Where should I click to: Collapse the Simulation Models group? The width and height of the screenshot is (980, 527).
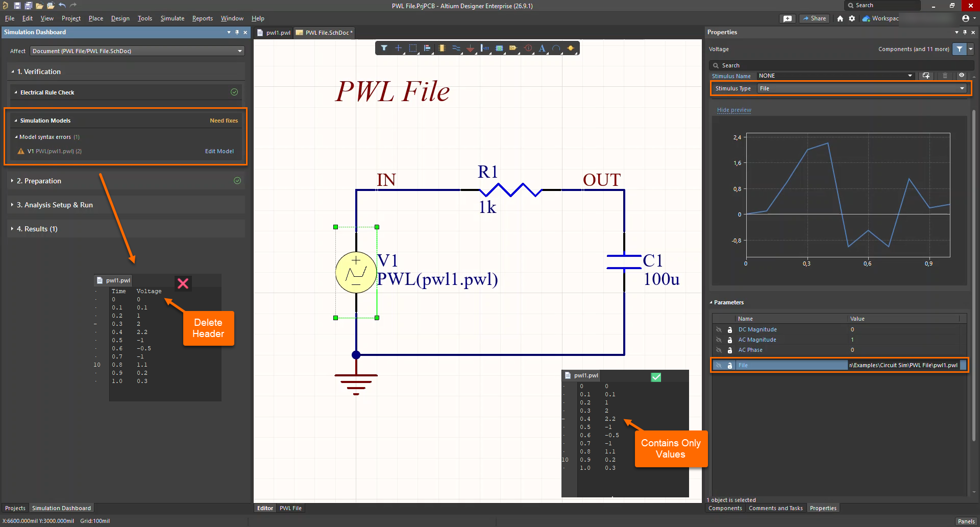[16, 121]
